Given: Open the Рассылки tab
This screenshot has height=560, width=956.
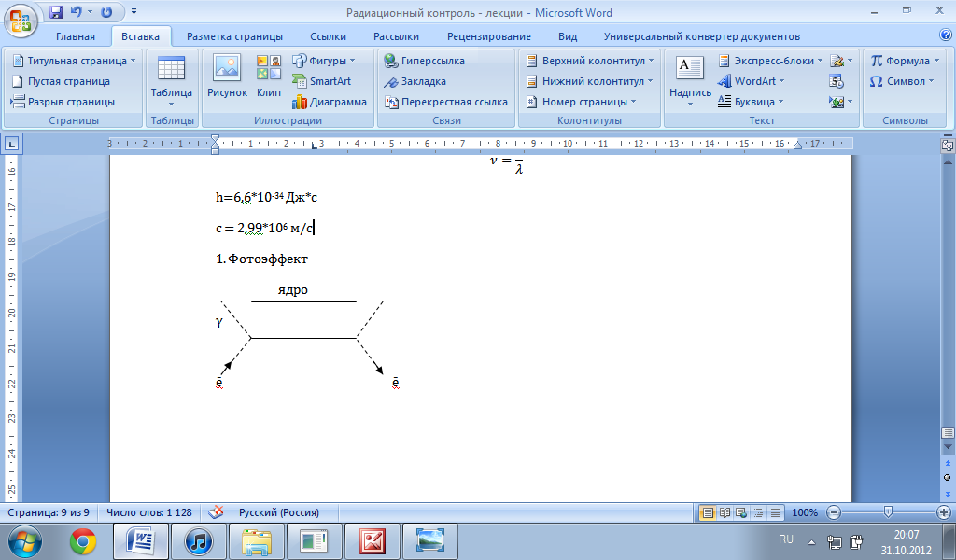Looking at the screenshot, I should click(x=396, y=36).
